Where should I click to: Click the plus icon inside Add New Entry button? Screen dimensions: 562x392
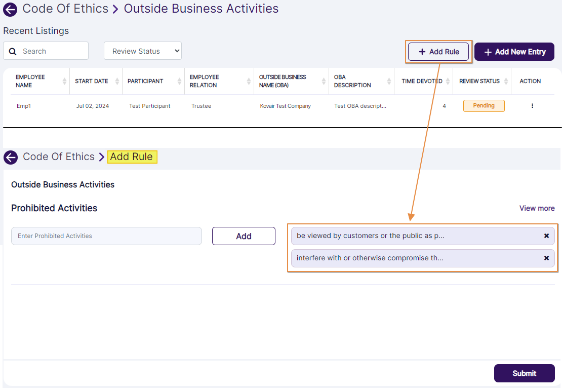488,52
